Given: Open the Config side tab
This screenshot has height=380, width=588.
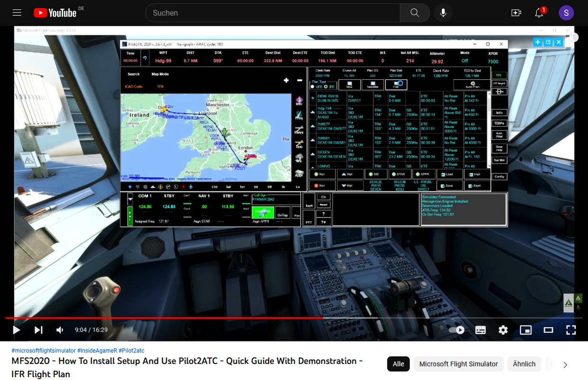Looking at the screenshot, I should click(499, 176).
